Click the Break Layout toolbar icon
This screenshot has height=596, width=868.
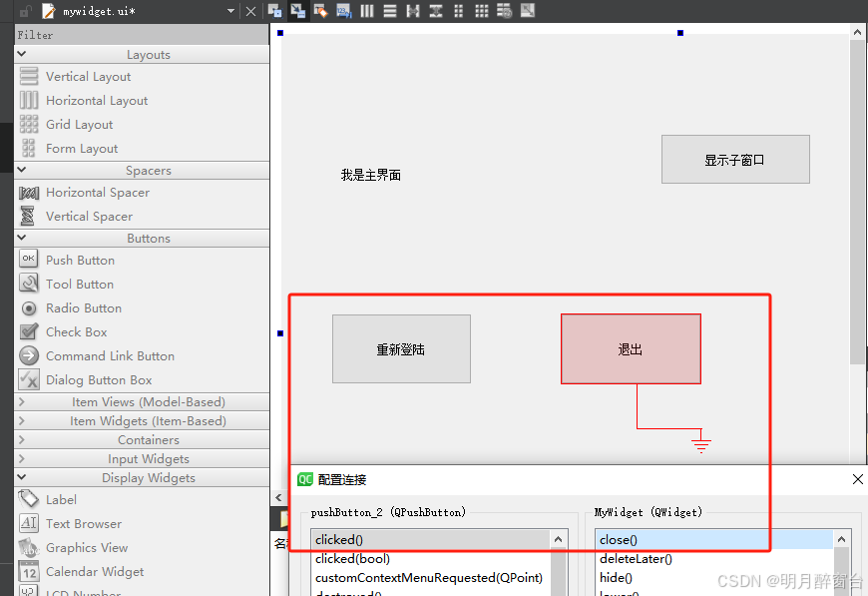(x=504, y=11)
